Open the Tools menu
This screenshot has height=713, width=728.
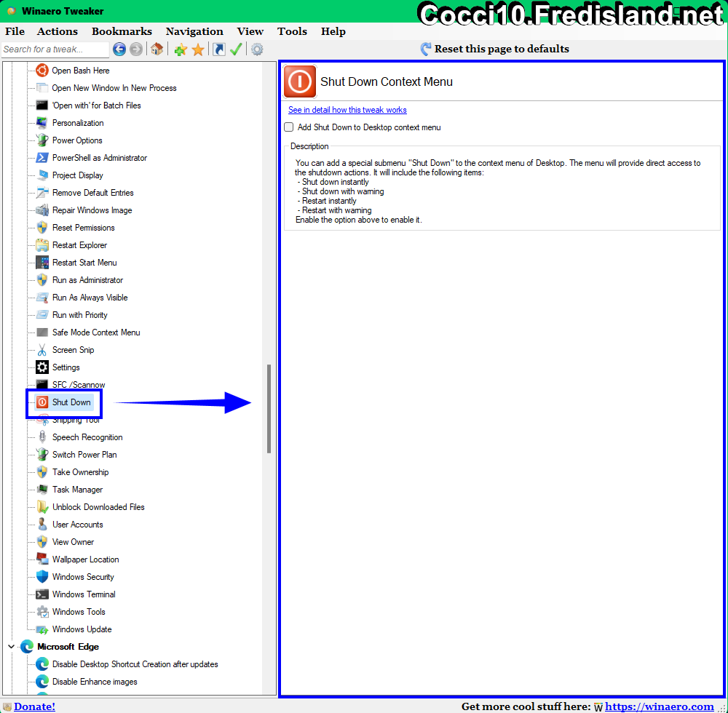292,31
